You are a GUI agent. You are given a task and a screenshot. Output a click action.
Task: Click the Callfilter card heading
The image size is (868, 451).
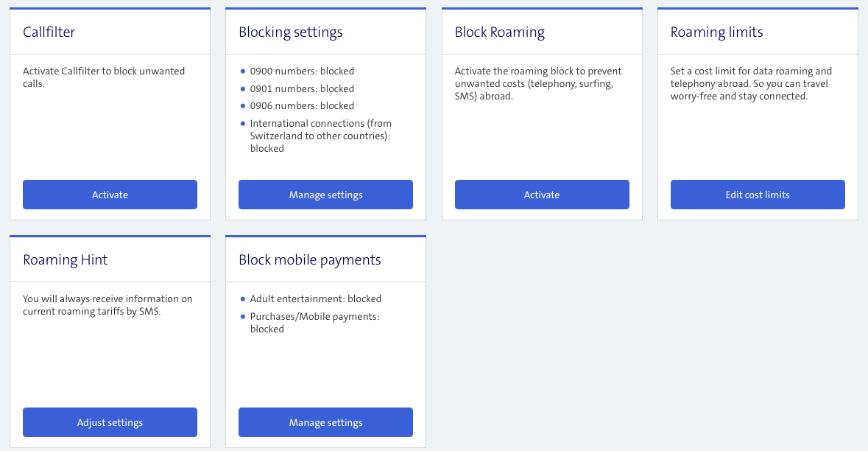(x=49, y=32)
